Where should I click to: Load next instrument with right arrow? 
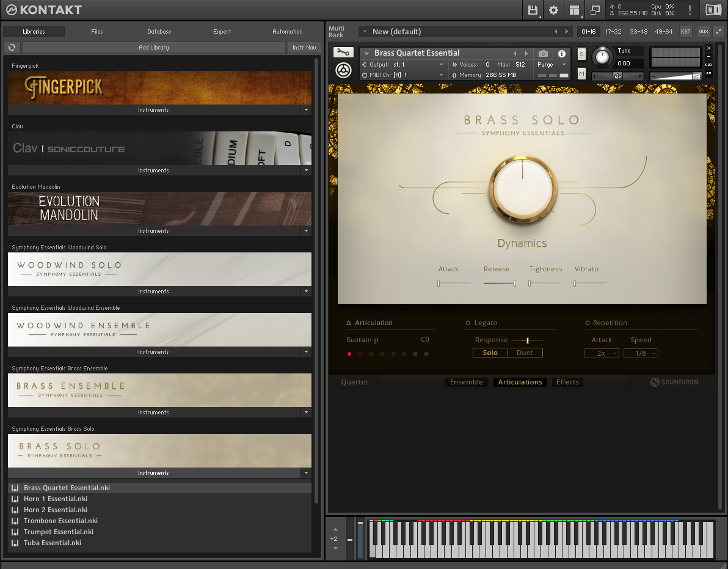(526, 53)
